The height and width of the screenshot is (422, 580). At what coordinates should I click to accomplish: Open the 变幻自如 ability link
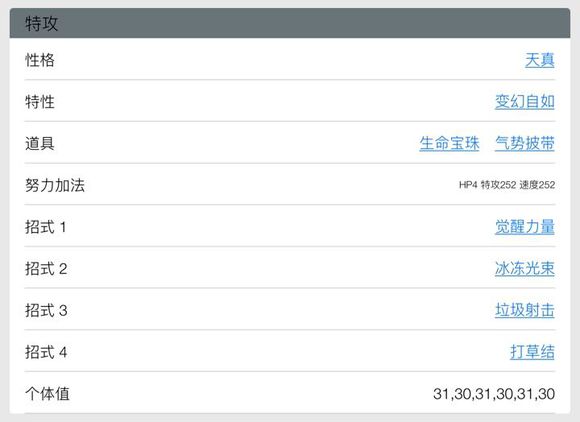click(525, 102)
